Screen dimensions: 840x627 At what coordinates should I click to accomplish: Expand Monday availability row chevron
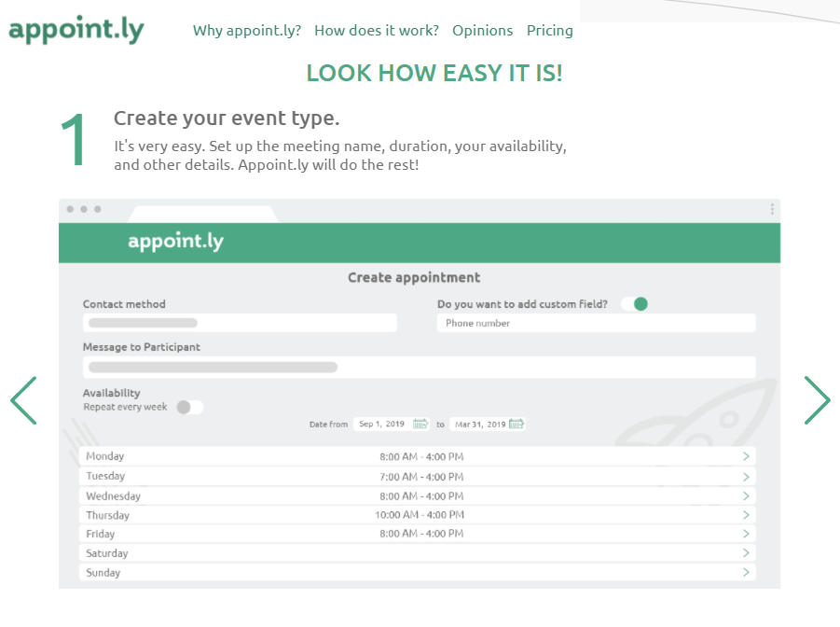click(746, 456)
